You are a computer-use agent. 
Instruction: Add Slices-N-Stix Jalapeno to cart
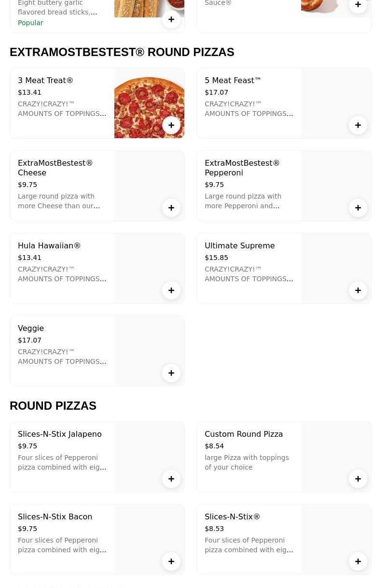point(171,479)
